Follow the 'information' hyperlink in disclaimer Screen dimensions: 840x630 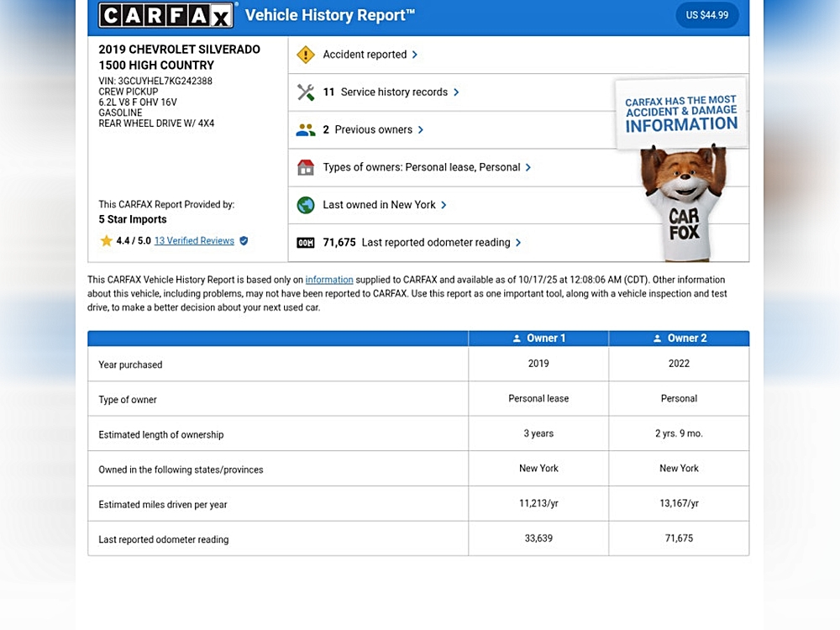click(x=329, y=280)
